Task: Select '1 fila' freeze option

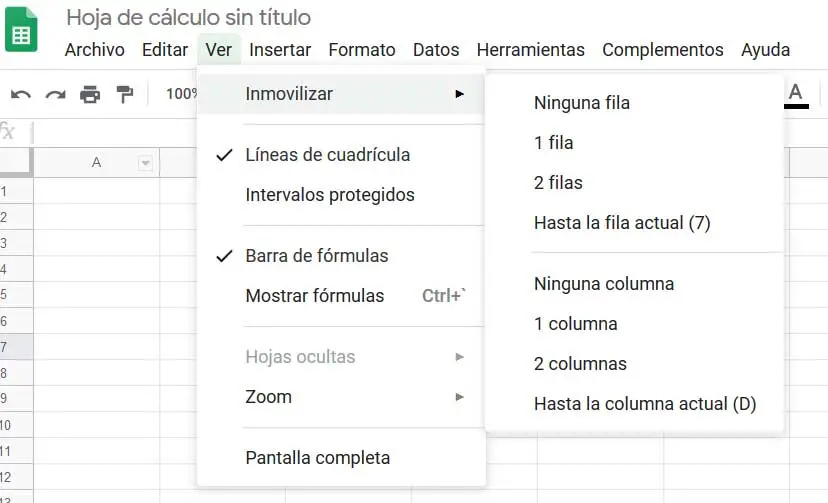Action: (x=554, y=143)
